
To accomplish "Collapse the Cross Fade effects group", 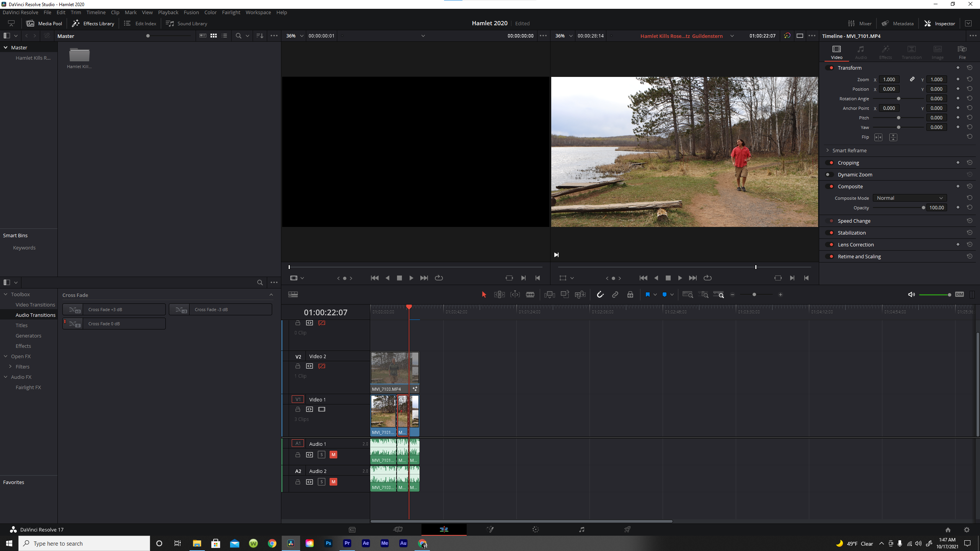I will pos(271,295).
